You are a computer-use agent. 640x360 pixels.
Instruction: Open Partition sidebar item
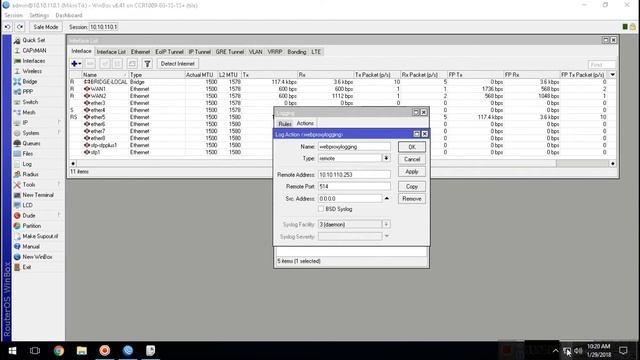pos(31,226)
